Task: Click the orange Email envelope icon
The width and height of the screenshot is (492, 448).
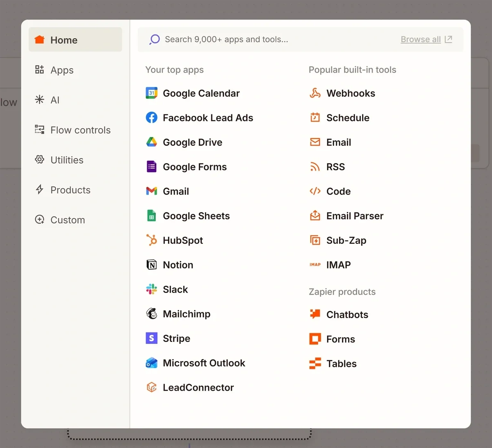Action: point(315,142)
